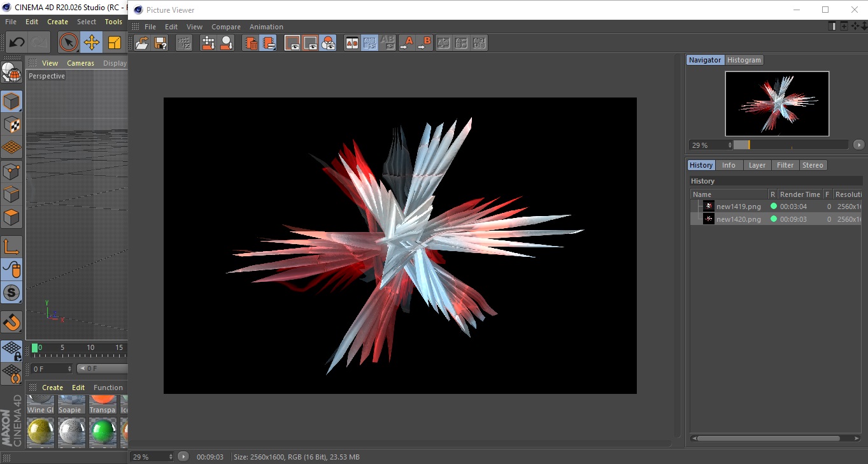The width and height of the screenshot is (868, 464).
Task: Toggle the Model mode cube in left sidebar
Action: 11,101
